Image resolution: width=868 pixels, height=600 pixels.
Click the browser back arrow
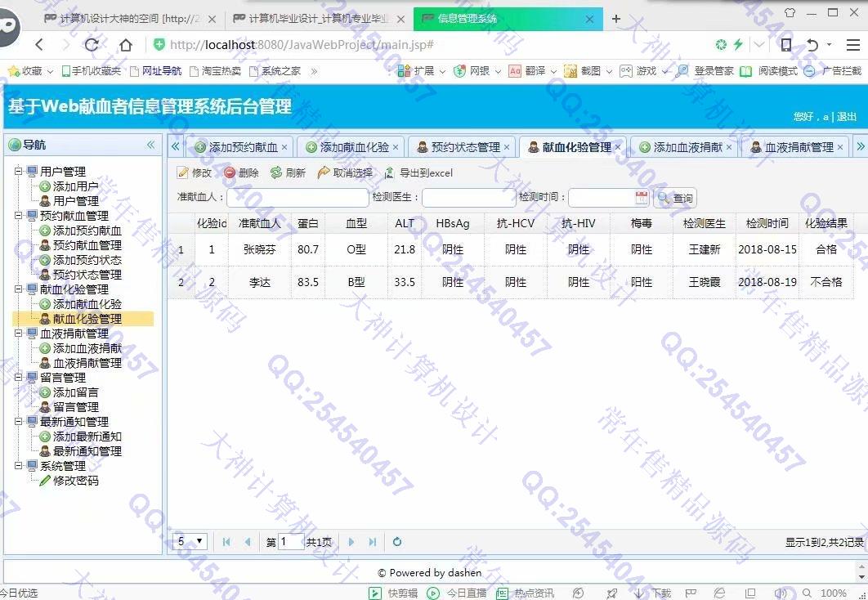(x=38, y=45)
